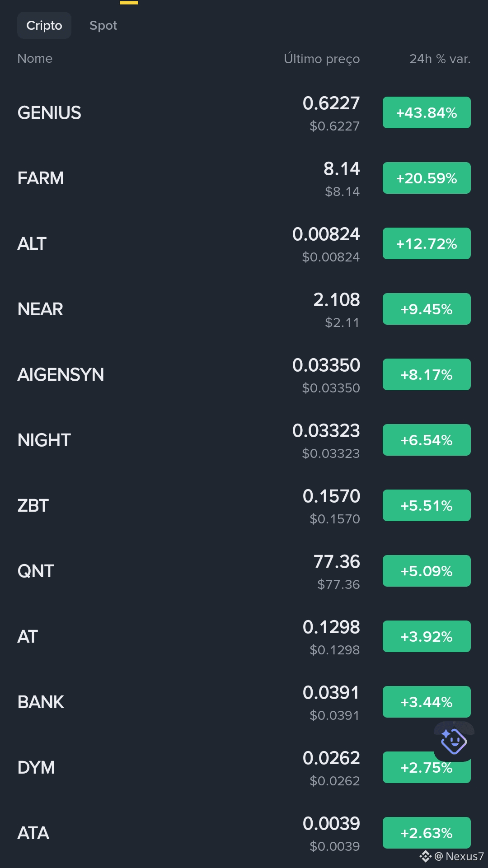
Task: Open the floating AI assistant icon
Action: 454,741
